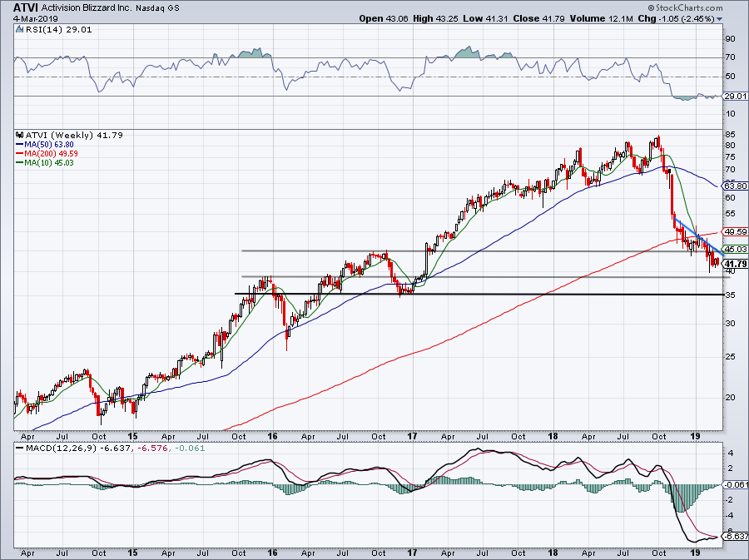749x560 pixels.
Task: Click the MACD(12,26,9) -6.637 legend label
Action: [x=77, y=448]
